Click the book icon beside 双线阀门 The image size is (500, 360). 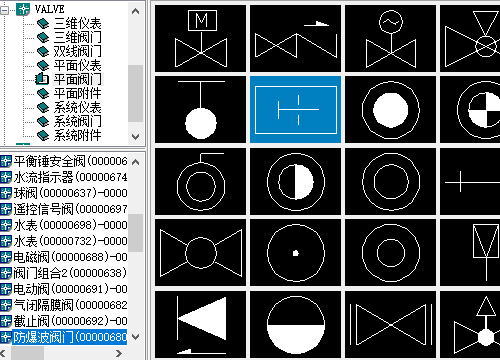tap(43, 52)
